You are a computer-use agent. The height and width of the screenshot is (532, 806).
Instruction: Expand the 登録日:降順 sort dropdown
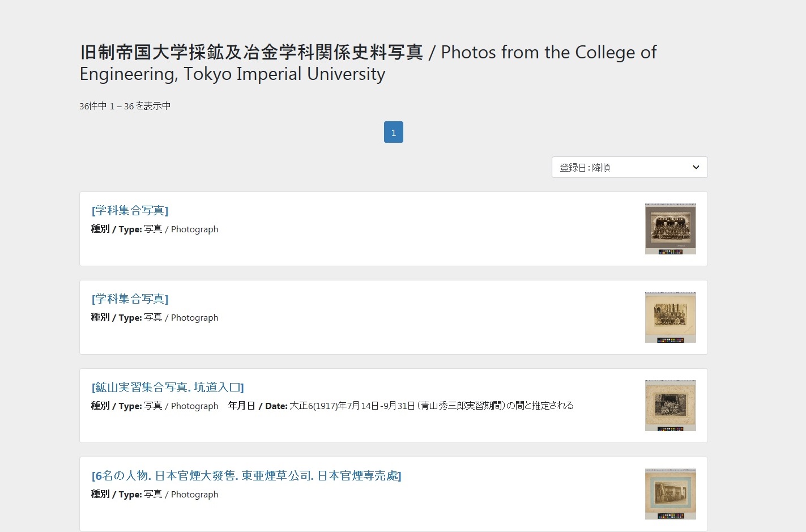click(x=630, y=167)
